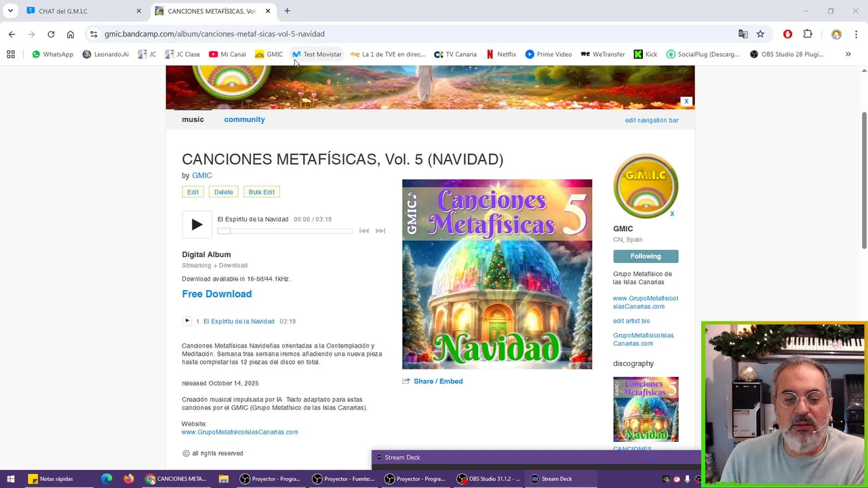868x488 pixels.
Task: Open the TV Canaria bookmark
Action: (x=455, y=54)
